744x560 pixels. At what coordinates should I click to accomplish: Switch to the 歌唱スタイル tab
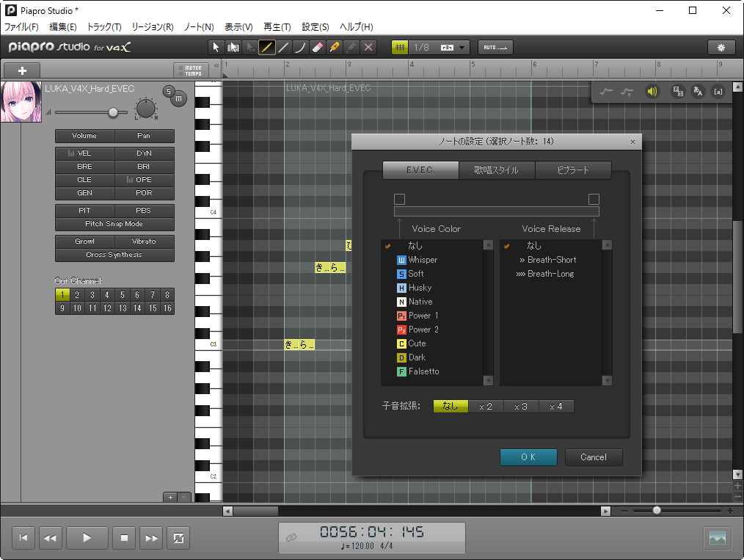pyautogui.click(x=497, y=170)
